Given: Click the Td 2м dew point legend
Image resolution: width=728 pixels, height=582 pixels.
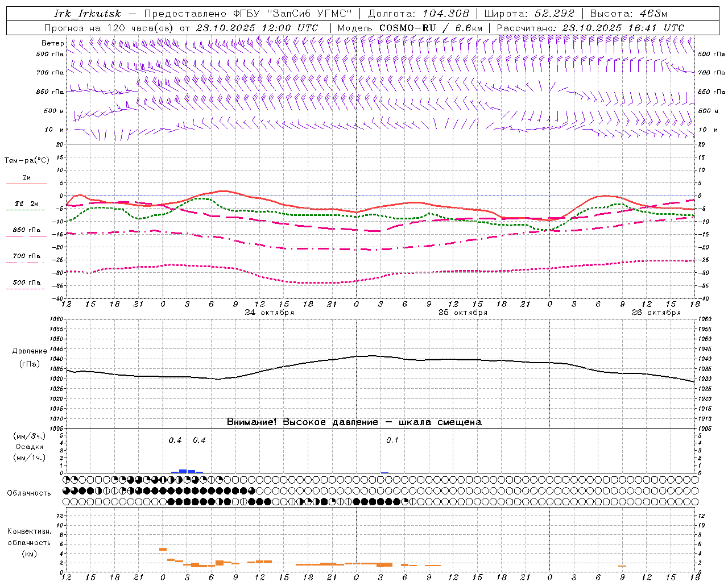Looking at the screenshot, I should (x=26, y=203).
